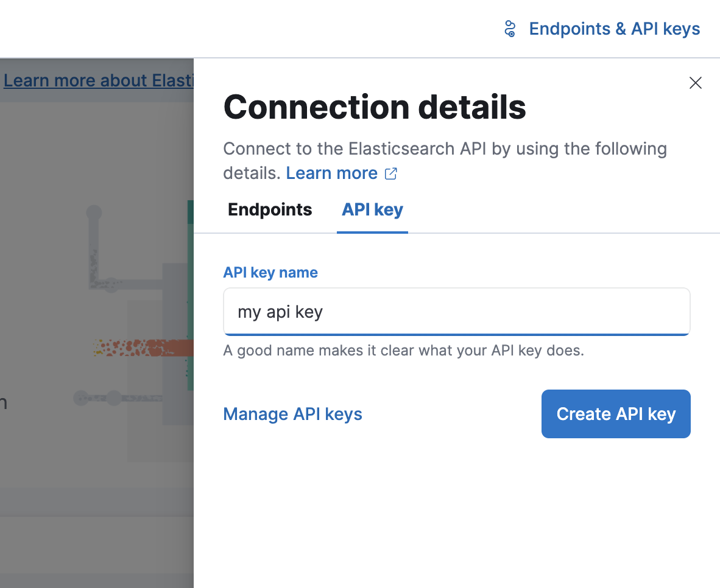Switch to the Endpoints tab
The height and width of the screenshot is (588, 720).
tap(270, 210)
